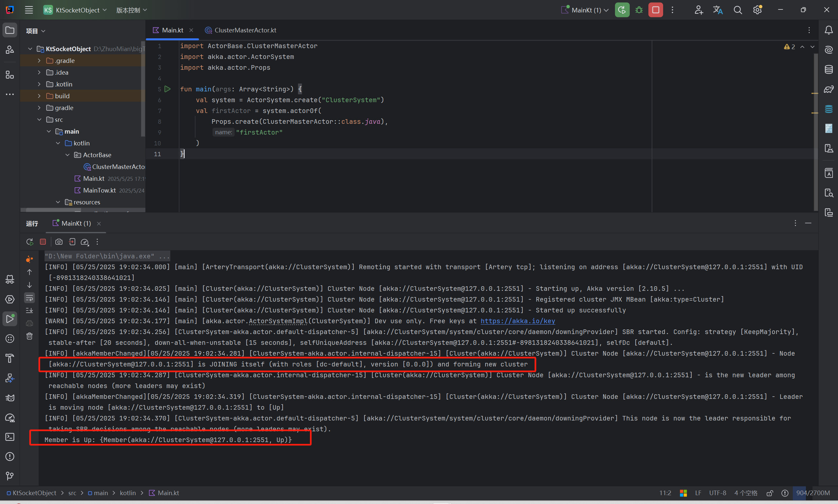Change the UTF-8 file encoding
Image resolution: width=838 pixels, height=504 pixels.
(717, 493)
